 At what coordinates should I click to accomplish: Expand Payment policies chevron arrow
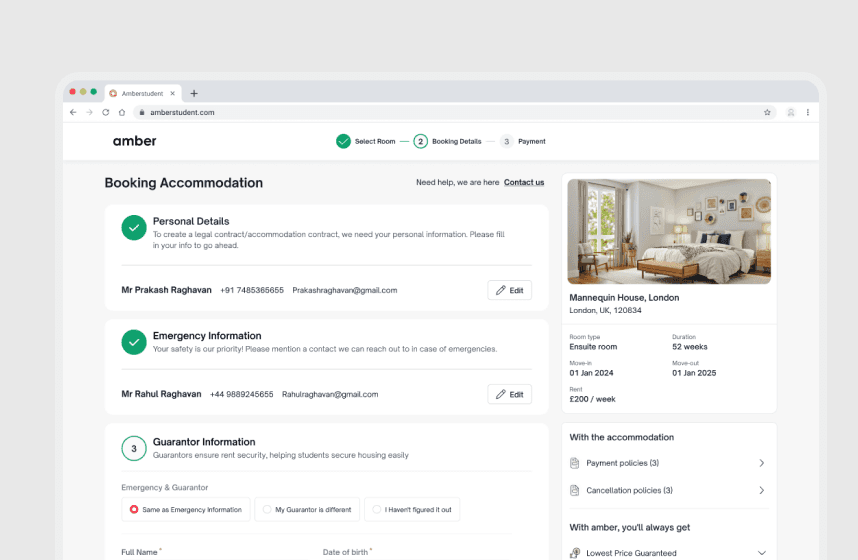tap(762, 463)
